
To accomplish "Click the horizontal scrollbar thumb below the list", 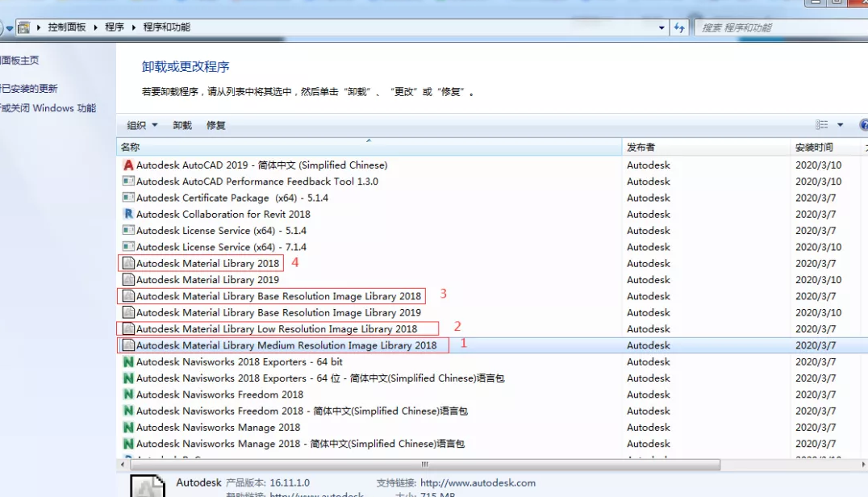I will (x=424, y=465).
